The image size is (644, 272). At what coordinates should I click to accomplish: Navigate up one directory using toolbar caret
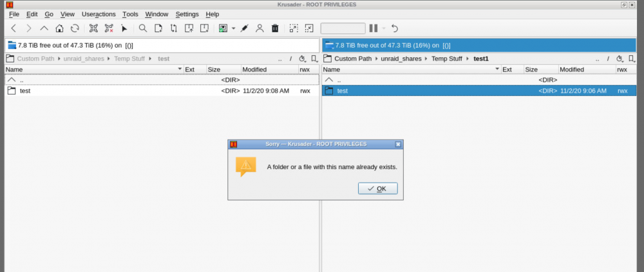[x=44, y=28]
